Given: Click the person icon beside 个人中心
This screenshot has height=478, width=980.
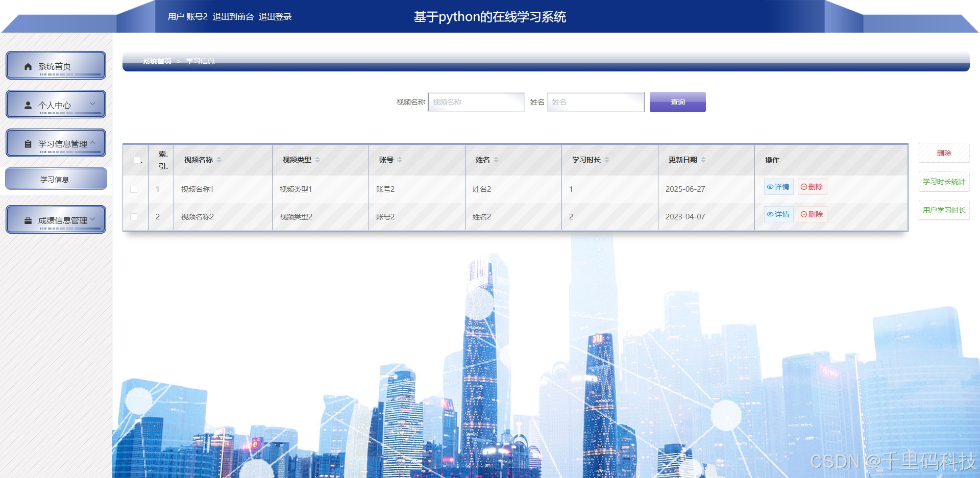Looking at the screenshot, I should click(28, 105).
